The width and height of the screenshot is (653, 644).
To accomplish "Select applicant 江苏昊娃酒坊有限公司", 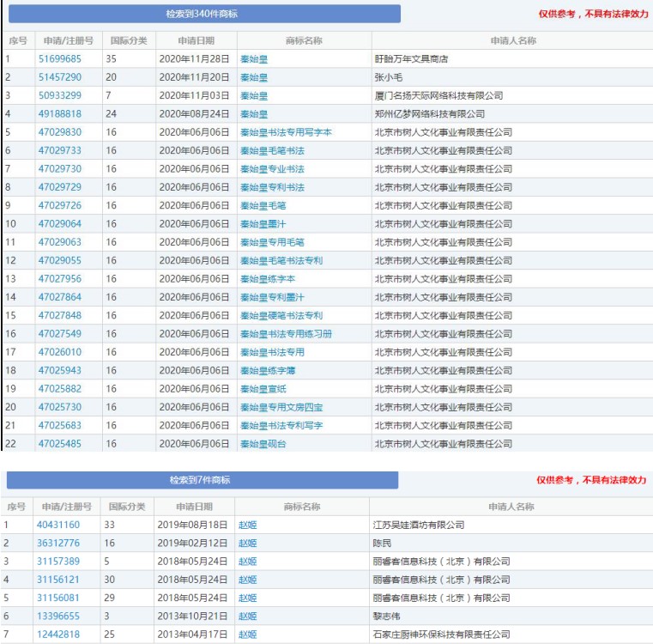I will (419, 526).
